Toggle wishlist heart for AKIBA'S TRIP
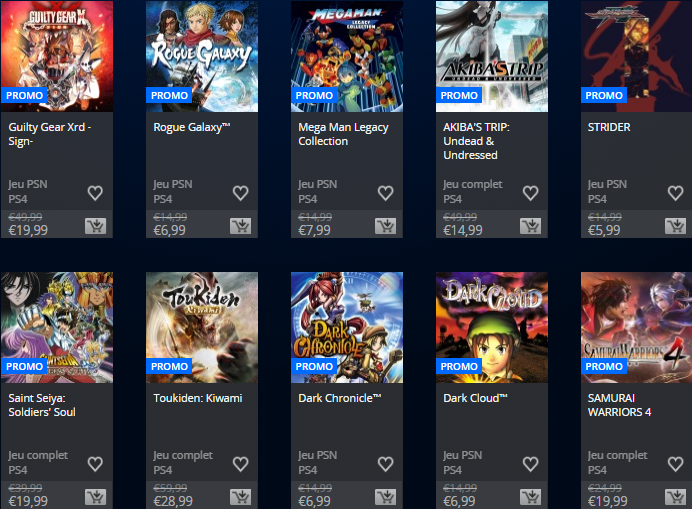The image size is (692, 509). point(530,193)
